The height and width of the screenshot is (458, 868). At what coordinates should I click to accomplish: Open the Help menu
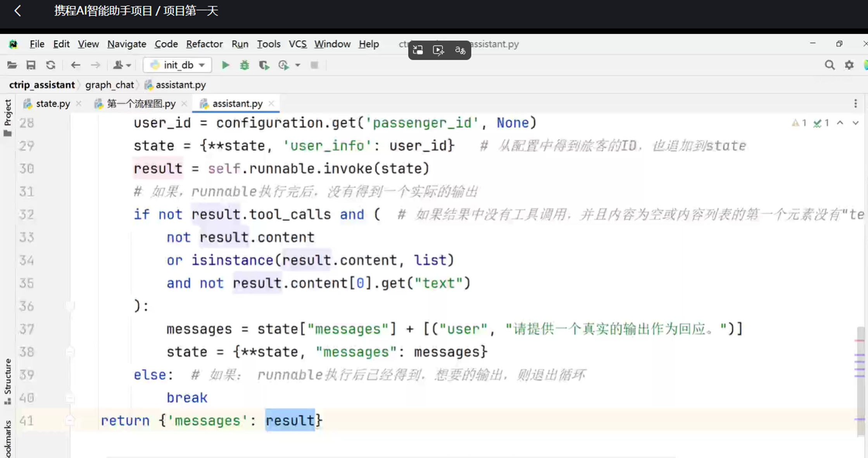coord(369,44)
